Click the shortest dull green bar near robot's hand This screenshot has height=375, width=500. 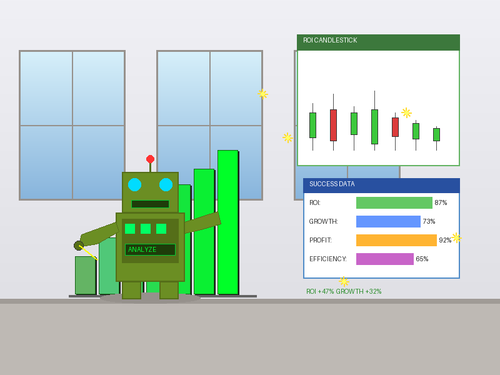(86, 275)
